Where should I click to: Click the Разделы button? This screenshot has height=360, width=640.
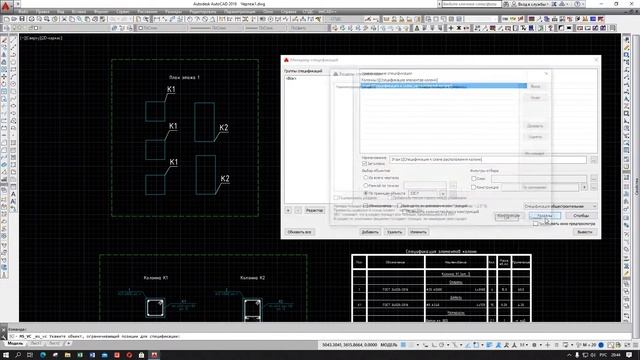pyautogui.click(x=545, y=216)
